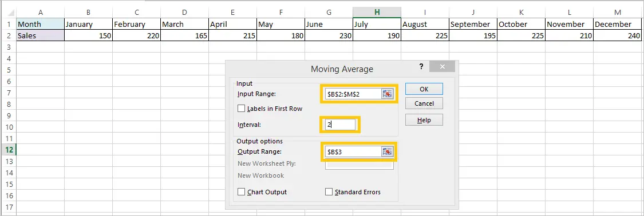Click the Sales cell
The image size is (644, 216).
[40, 35]
